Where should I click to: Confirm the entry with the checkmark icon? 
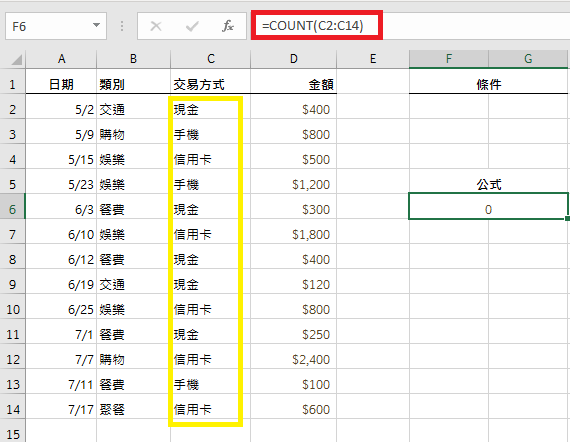[192, 26]
